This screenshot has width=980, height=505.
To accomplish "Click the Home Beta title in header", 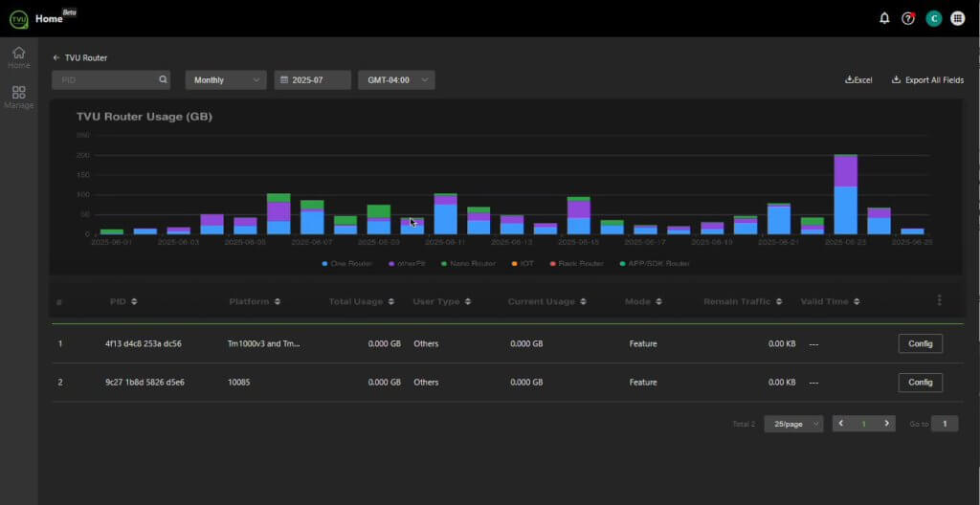I will (56, 17).
